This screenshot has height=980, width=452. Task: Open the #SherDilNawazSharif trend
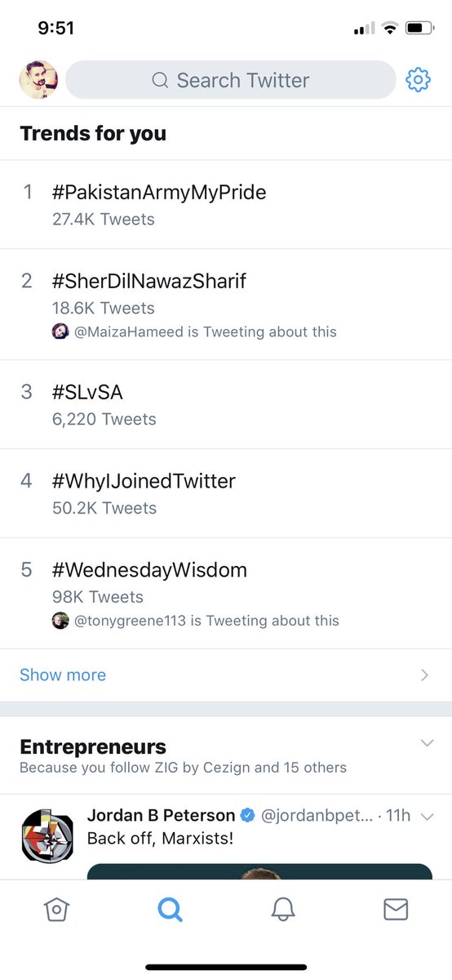pos(226,305)
